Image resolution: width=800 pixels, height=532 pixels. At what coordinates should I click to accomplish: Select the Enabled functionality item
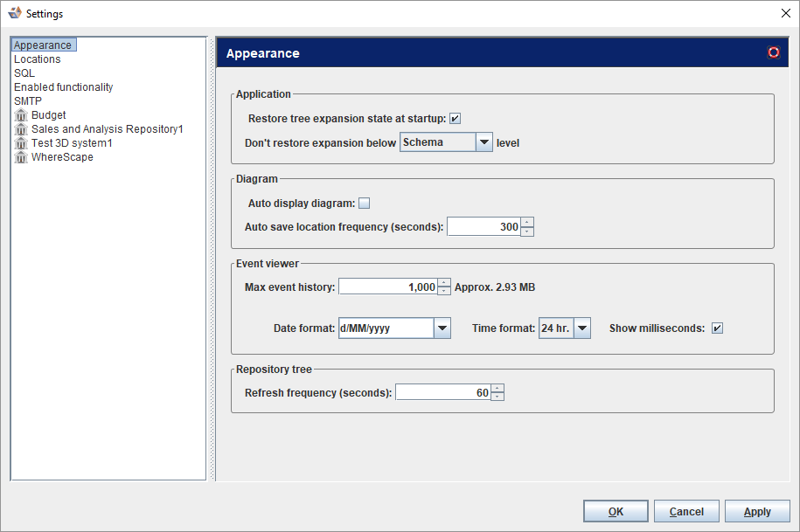pyautogui.click(x=63, y=87)
